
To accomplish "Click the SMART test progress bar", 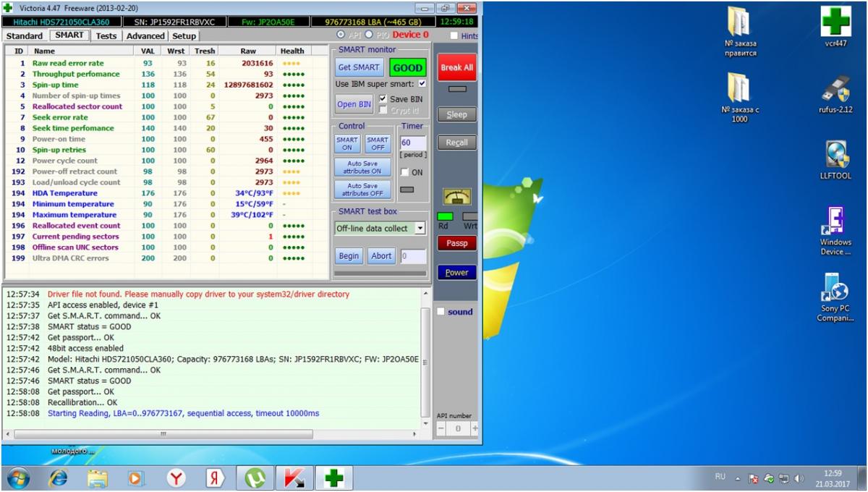I will coord(380,273).
